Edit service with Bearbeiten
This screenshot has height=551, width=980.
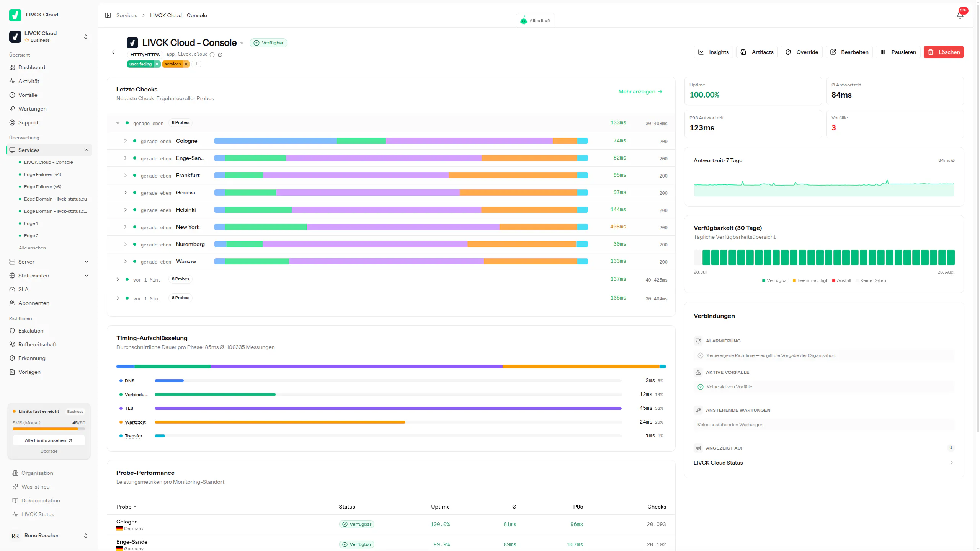(849, 52)
